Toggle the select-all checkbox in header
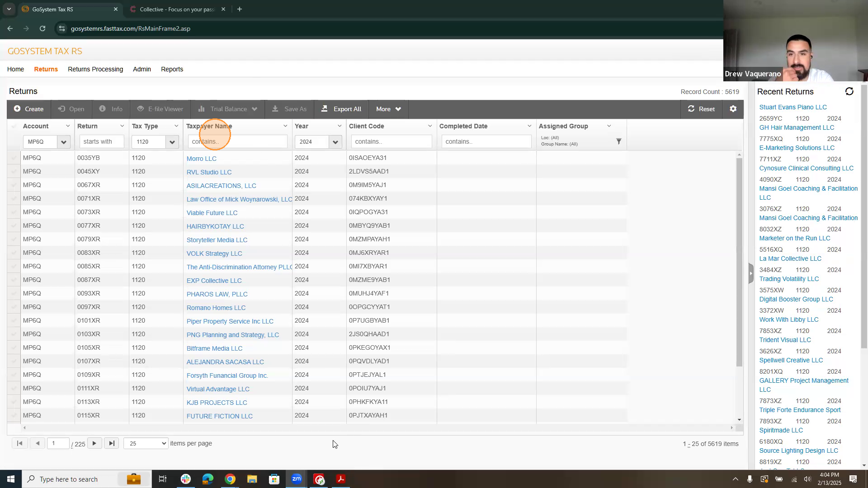 click(14, 126)
